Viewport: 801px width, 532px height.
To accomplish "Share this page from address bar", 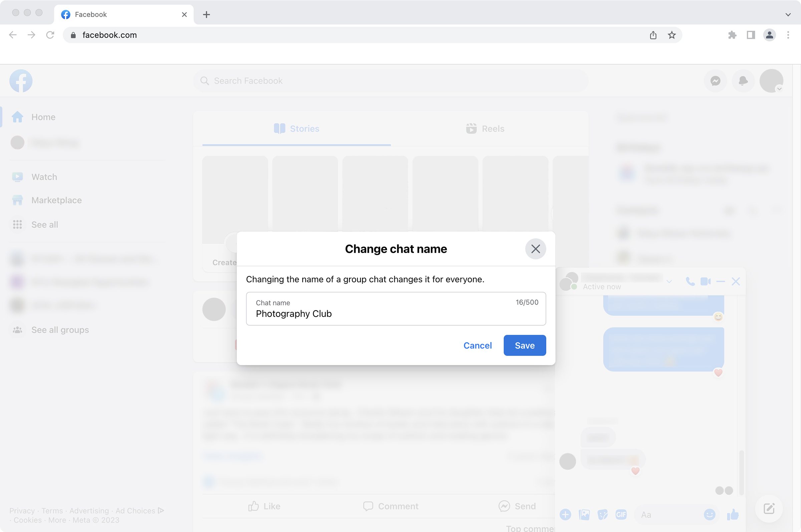I will [x=653, y=35].
